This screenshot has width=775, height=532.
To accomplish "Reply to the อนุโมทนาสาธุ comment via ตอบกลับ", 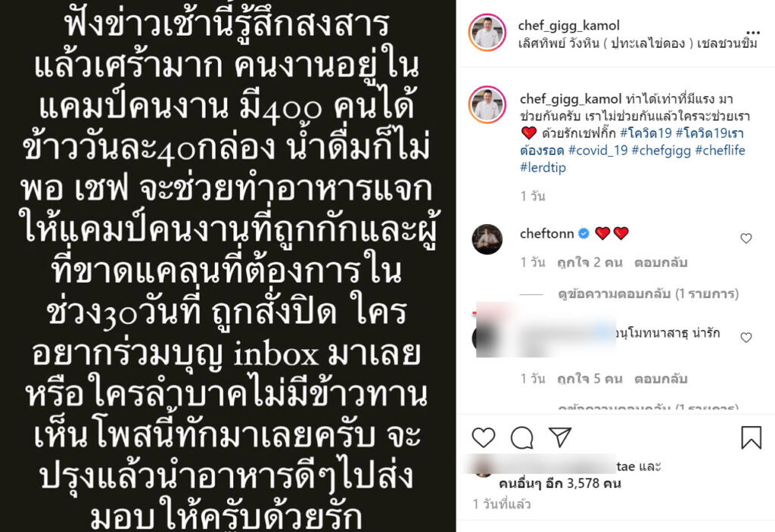I will pyautogui.click(x=661, y=378).
